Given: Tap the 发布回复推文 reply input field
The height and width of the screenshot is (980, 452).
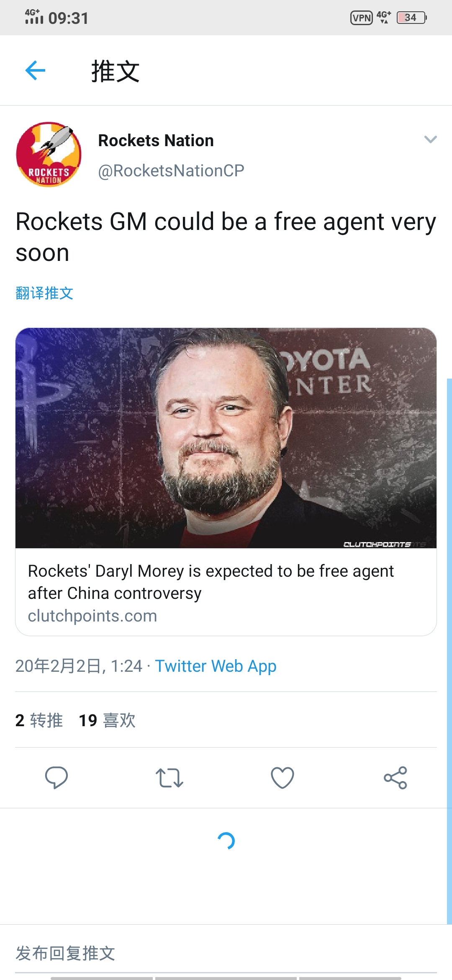Looking at the screenshot, I should [226, 953].
